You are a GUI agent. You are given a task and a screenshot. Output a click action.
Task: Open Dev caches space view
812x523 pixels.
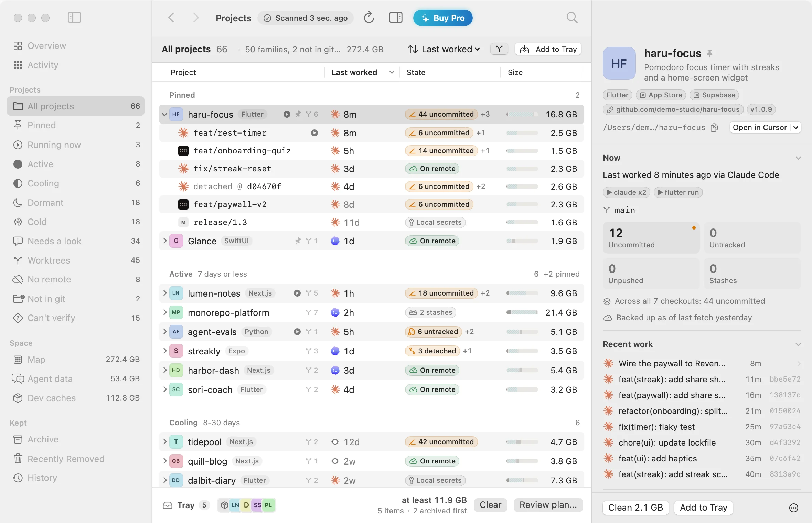point(76,398)
